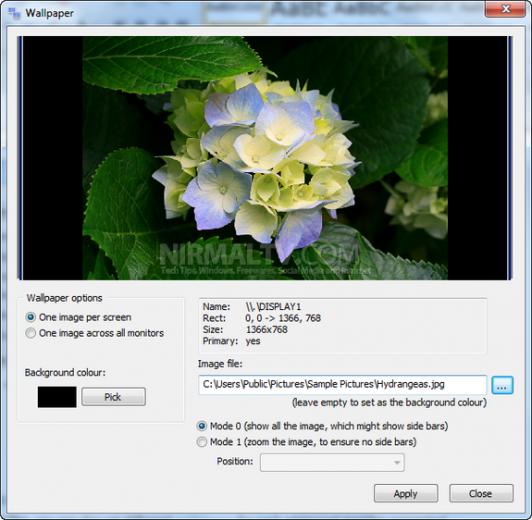Click the black background colour swatch
The height and width of the screenshot is (520, 532).
click(57, 397)
